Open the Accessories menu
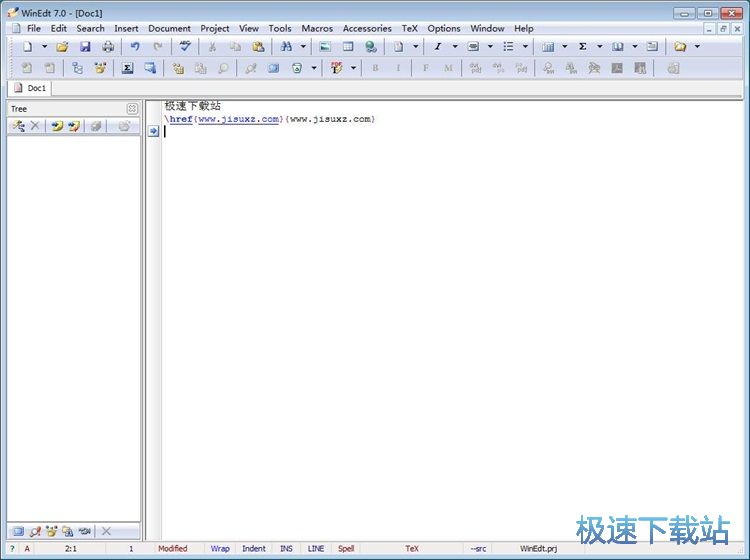The image size is (750, 560). [x=367, y=29]
